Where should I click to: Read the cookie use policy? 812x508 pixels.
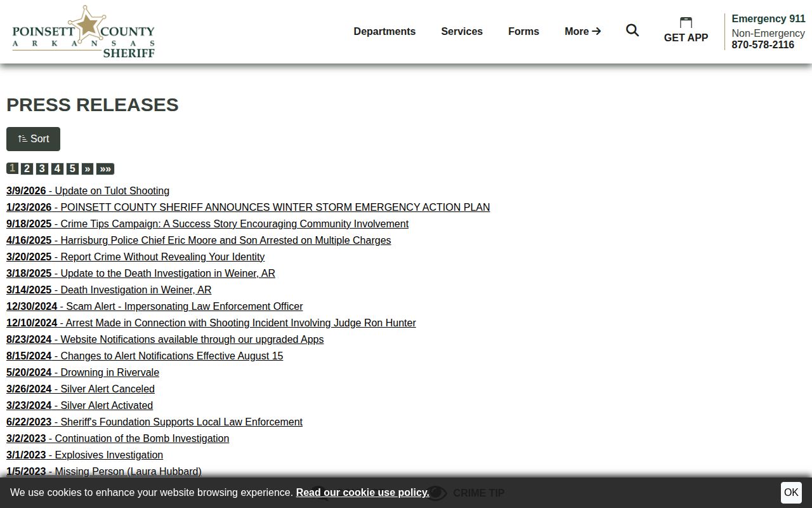point(362,492)
